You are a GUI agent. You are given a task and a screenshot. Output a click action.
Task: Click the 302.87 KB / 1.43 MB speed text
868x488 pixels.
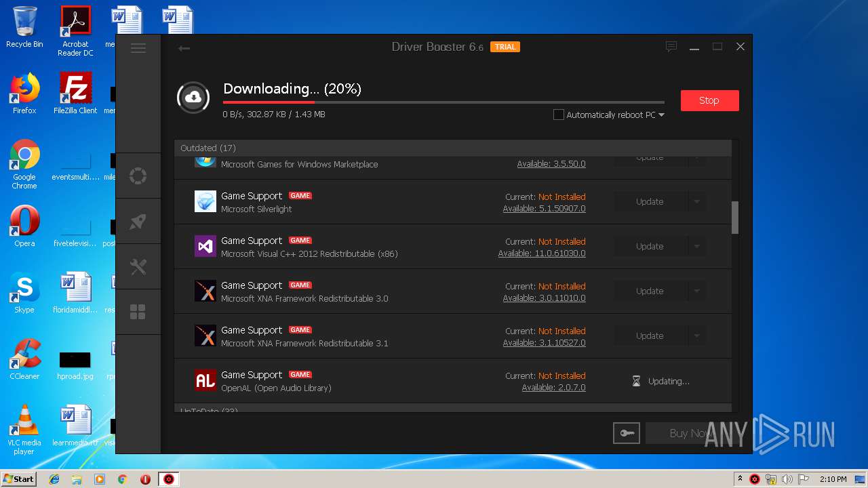tap(287, 115)
